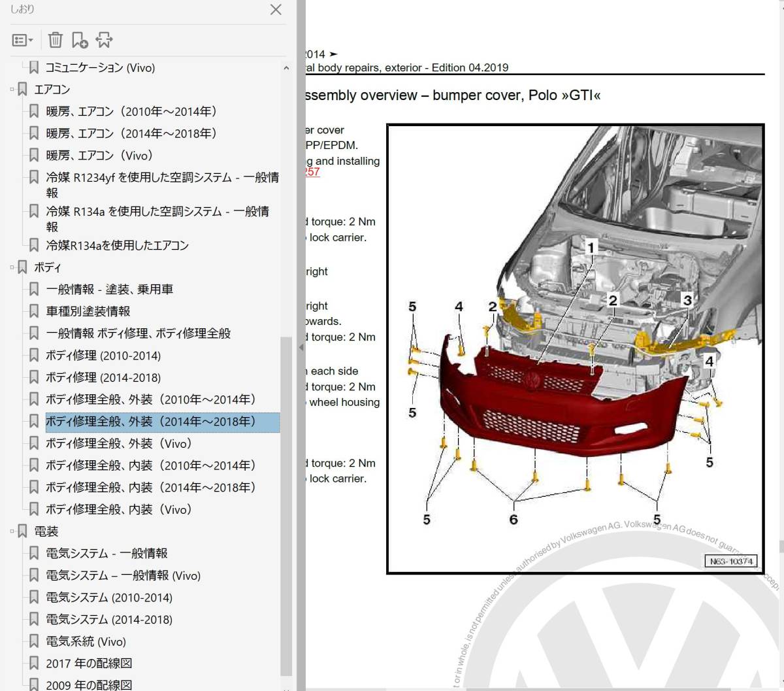
Task: Click the bookmark icon beside 暖房、エアコン（2010年～2014年）
Action: click(x=34, y=112)
